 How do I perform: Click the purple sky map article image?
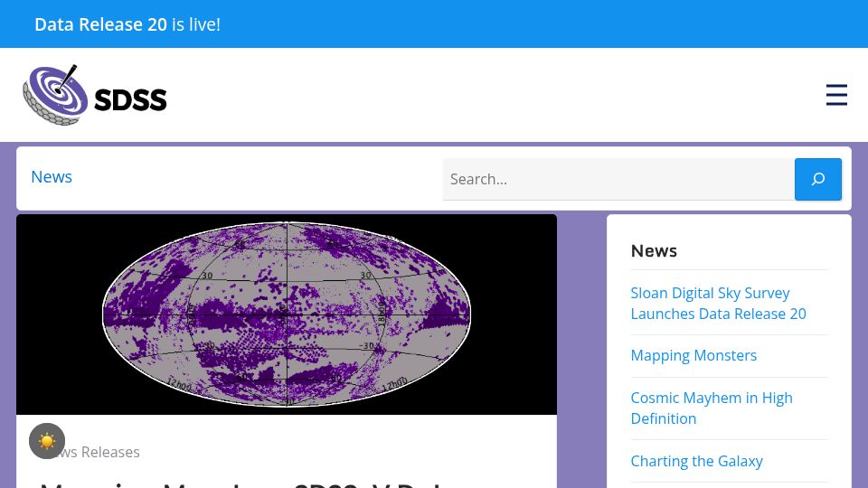287,314
